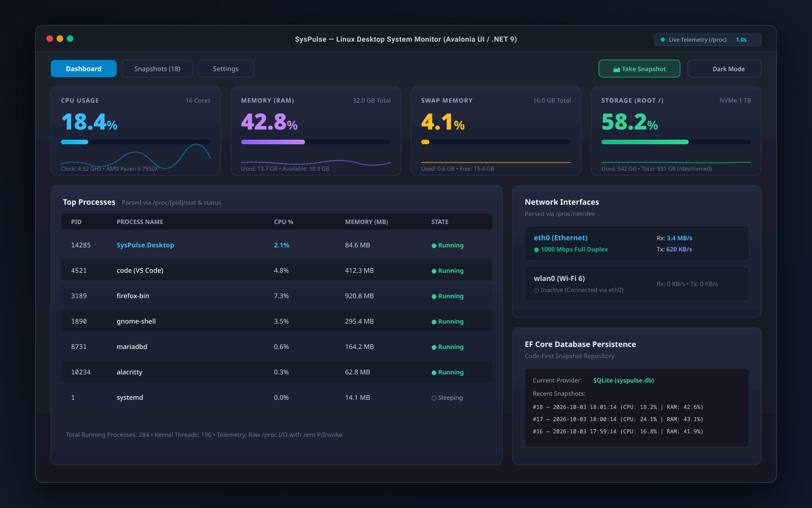This screenshot has width=812, height=508.
Task: Click the Memory (RAM) progress bar
Action: pos(316,142)
